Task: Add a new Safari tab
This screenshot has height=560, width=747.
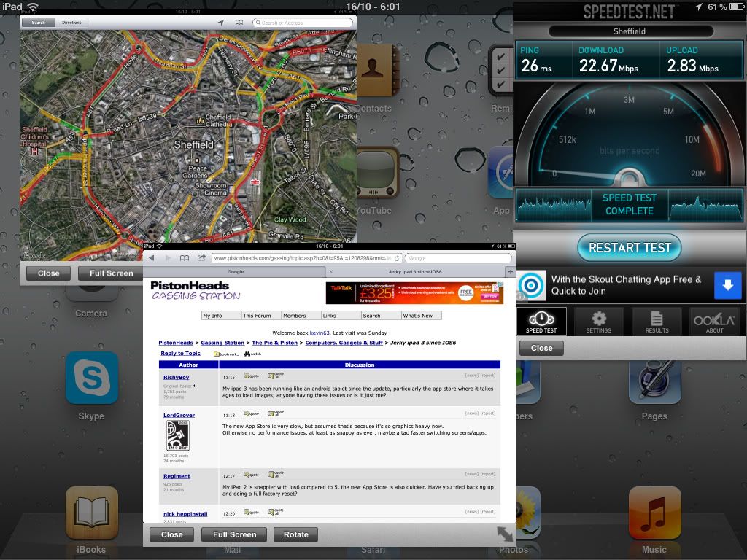Action: (510, 272)
